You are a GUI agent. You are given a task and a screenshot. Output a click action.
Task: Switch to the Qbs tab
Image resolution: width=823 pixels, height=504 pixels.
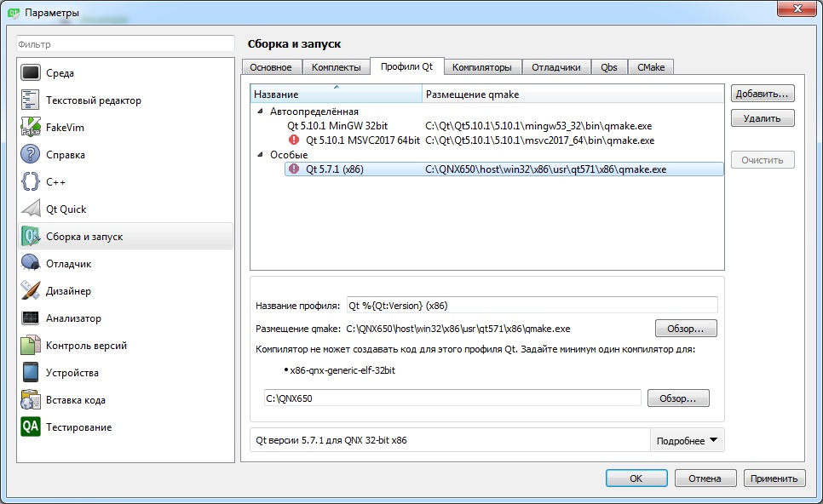coord(609,67)
